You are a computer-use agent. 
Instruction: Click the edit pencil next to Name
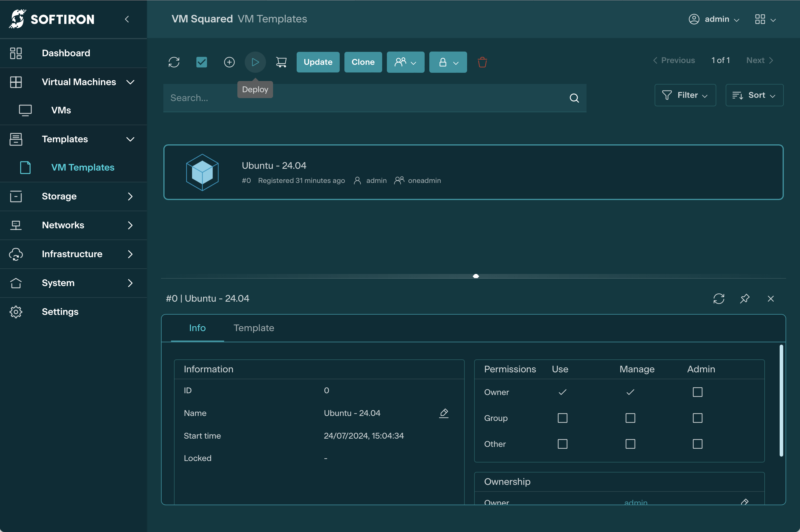pos(444,413)
